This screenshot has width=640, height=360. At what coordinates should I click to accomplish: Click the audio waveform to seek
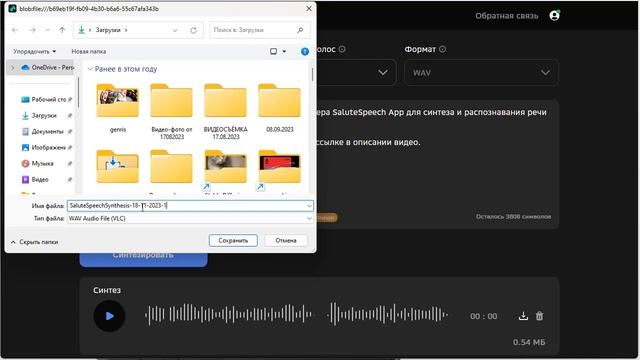(x=297, y=315)
